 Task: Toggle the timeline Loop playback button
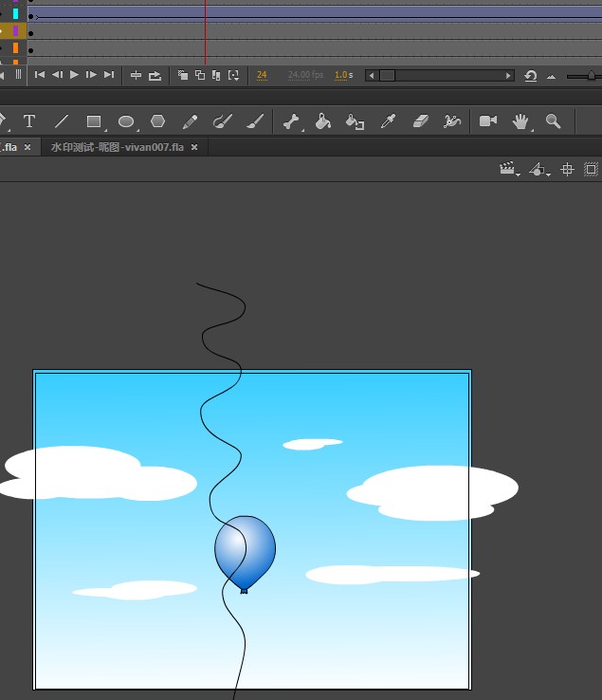coord(155,75)
